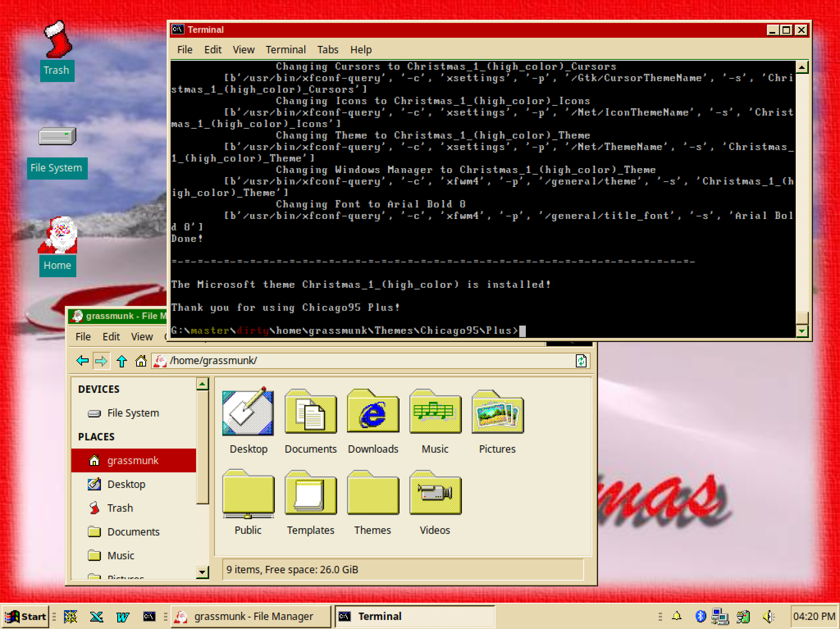This screenshot has height=629, width=840.
Task: Click the power manager tray icon
Action: [744, 616]
